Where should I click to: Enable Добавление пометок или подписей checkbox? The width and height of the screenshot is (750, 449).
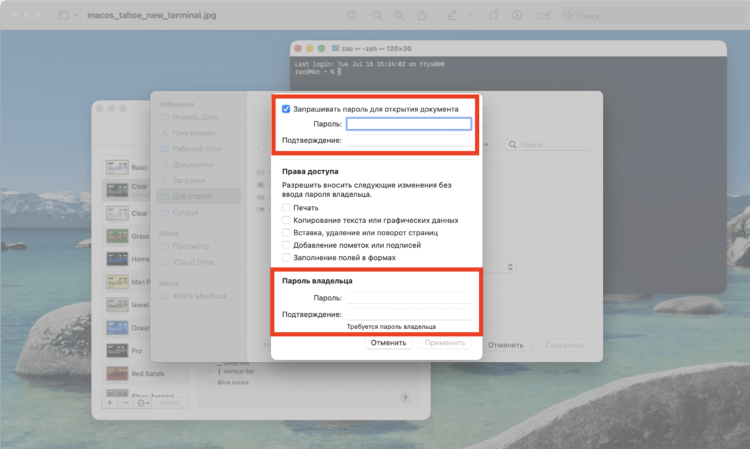286,245
